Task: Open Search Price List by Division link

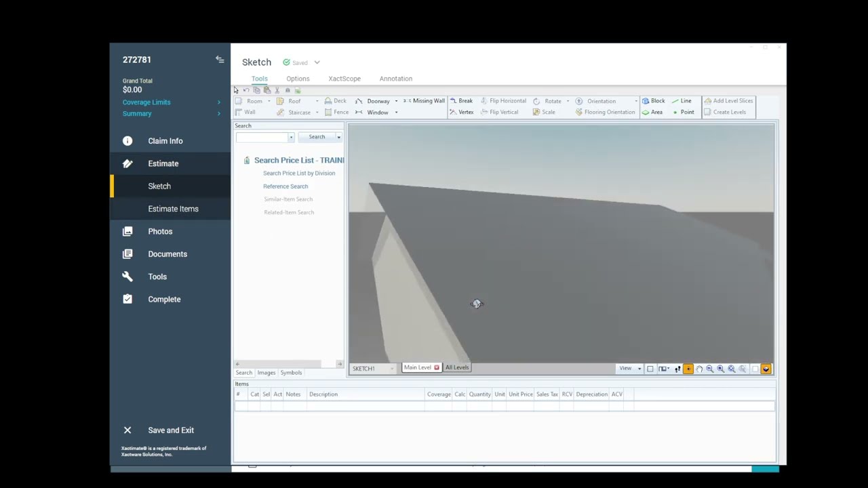Action: click(299, 174)
